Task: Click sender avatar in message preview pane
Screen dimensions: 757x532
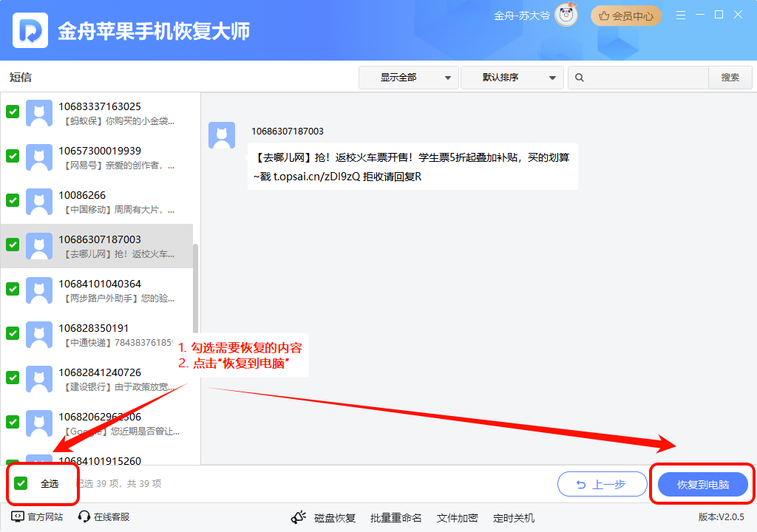Action: pos(222,135)
